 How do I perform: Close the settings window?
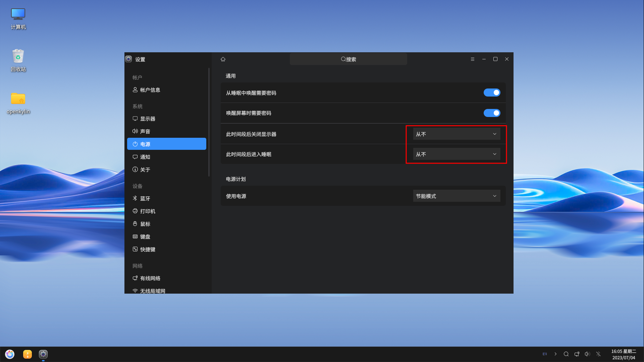[x=507, y=59]
